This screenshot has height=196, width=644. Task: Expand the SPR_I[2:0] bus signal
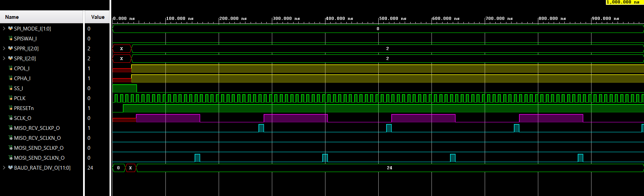click(4, 59)
